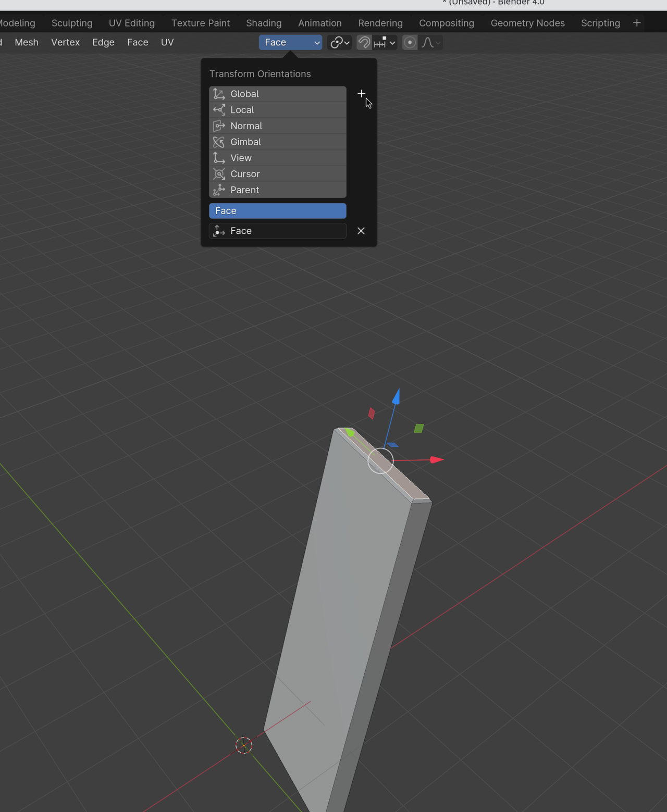Toggle the magnet snap button

[x=364, y=43]
